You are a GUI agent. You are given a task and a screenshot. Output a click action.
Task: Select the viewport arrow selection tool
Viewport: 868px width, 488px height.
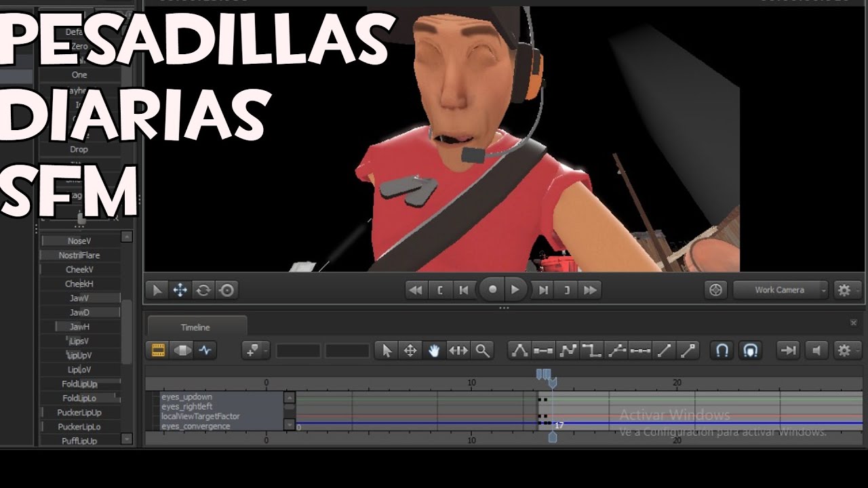[157, 290]
